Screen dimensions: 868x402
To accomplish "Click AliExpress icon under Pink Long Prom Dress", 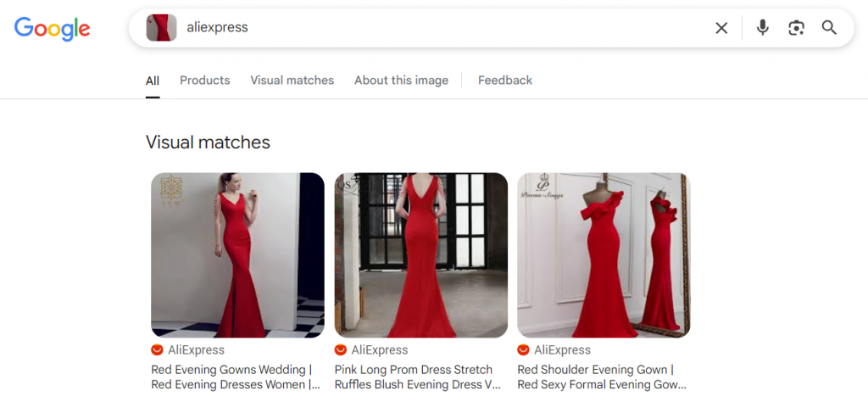I will click(x=341, y=350).
